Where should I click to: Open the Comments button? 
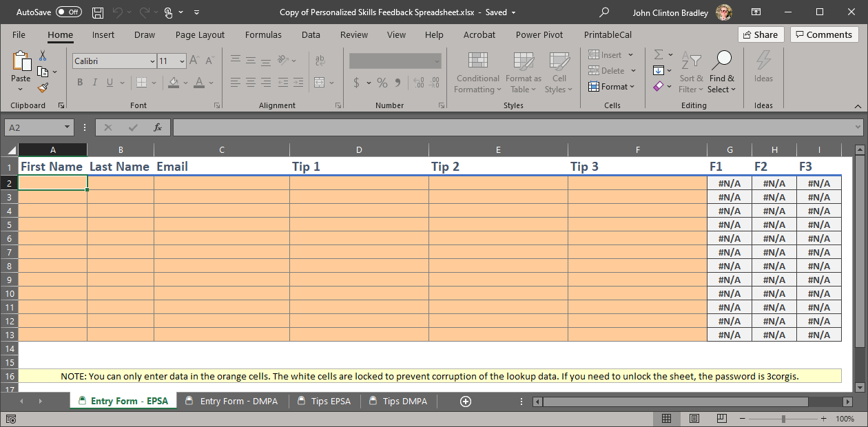(825, 35)
